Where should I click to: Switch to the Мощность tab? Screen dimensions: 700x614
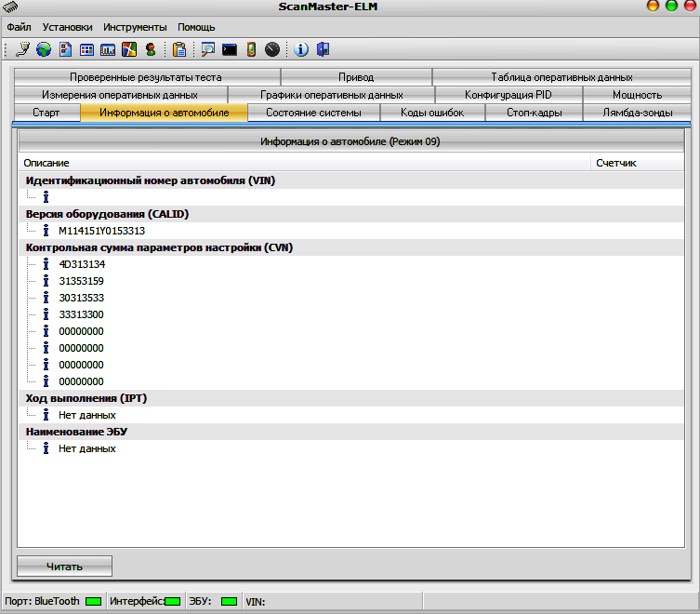637,95
